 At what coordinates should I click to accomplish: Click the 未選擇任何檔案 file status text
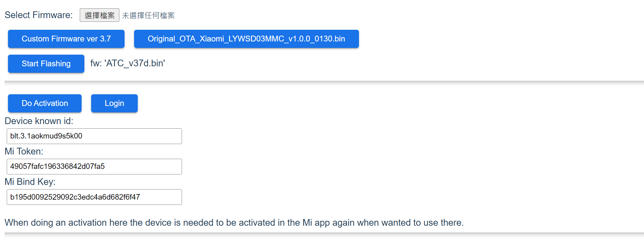click(x=148, y=15)
